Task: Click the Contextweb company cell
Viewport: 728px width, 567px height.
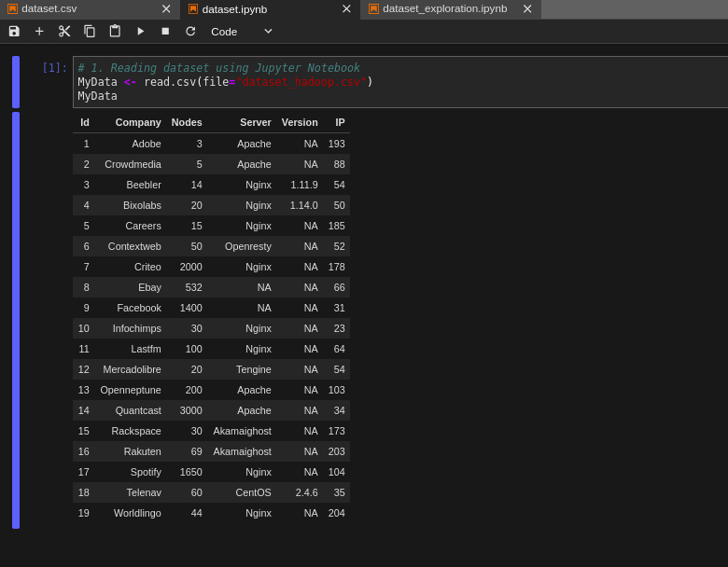Action: point(134,246)
